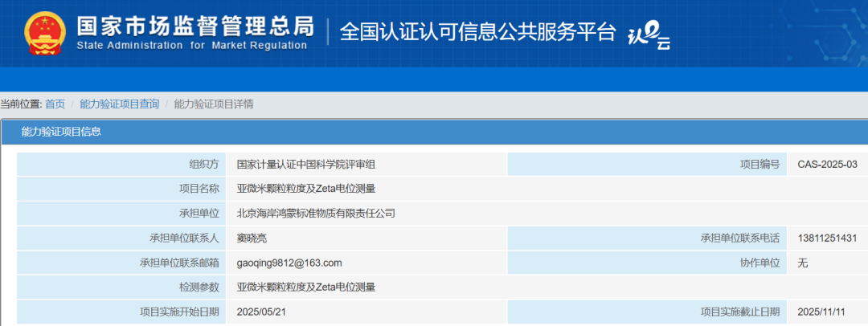
Task: Select the 承担单位联系人 label
Action: coord(121,238)
